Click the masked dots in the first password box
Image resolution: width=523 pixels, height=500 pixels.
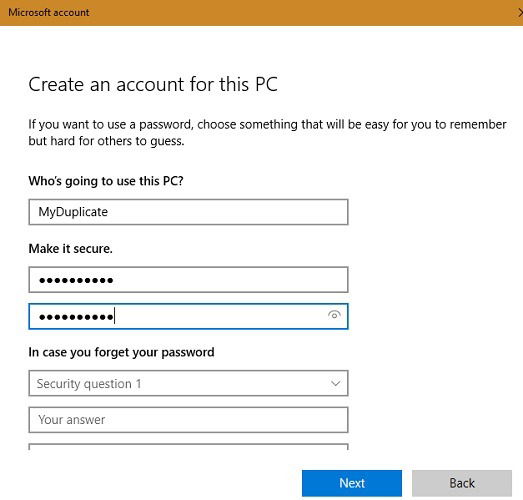click(x=76, y=280)
